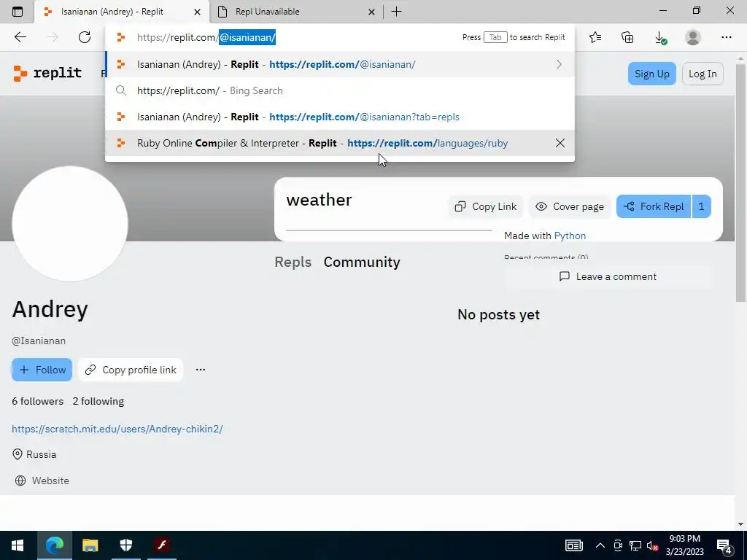Screen dimensions: 747x560
Task: Open the browser Favorites list
Action: 595,37
